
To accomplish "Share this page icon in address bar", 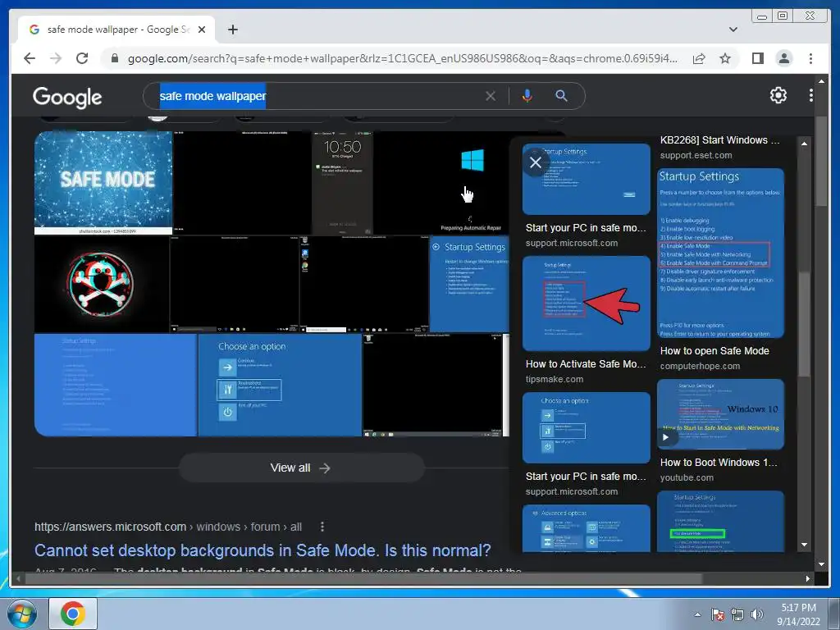I will coord(699,58).
